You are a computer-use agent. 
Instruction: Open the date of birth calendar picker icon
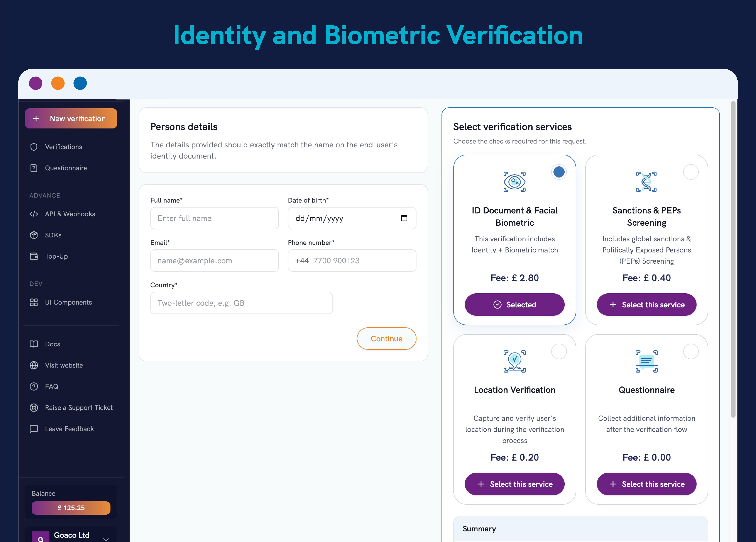tap(404, 218)
